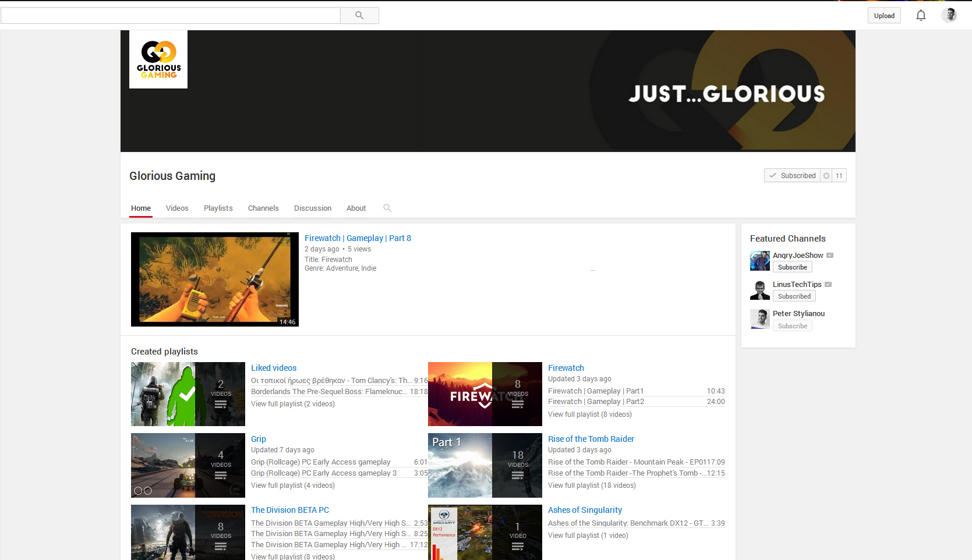Click the subscriber count 11

coord(839,176)
